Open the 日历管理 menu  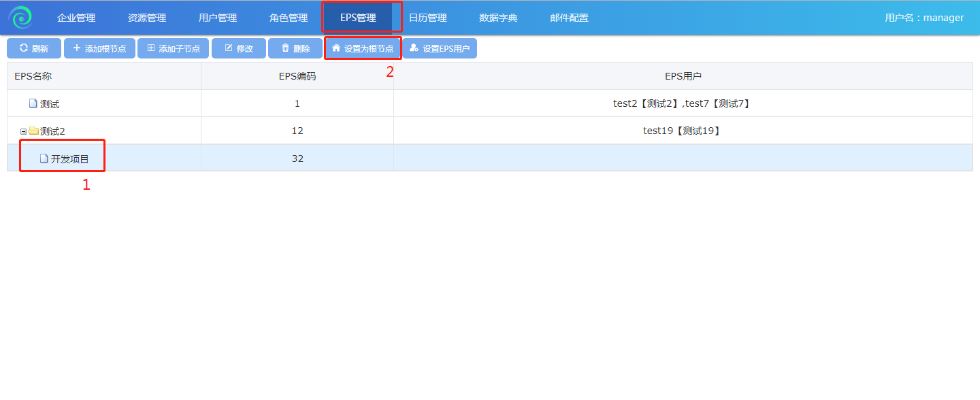[427, 18]
